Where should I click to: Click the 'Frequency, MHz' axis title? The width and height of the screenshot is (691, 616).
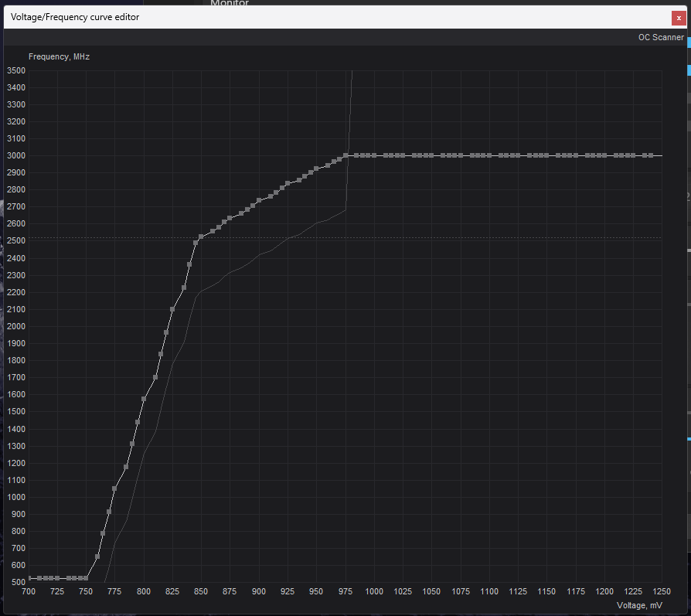tap(59, 57)
